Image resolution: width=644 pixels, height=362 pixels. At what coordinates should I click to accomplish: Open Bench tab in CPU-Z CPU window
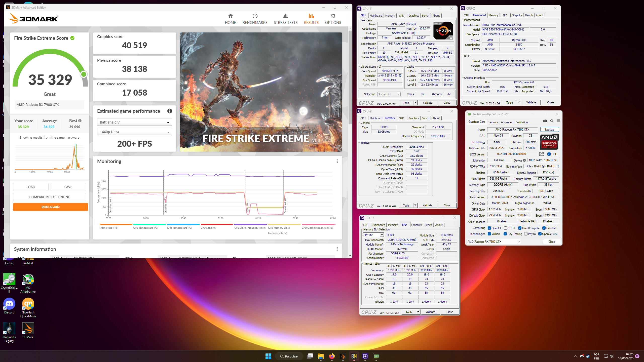[x=425, y=16]
